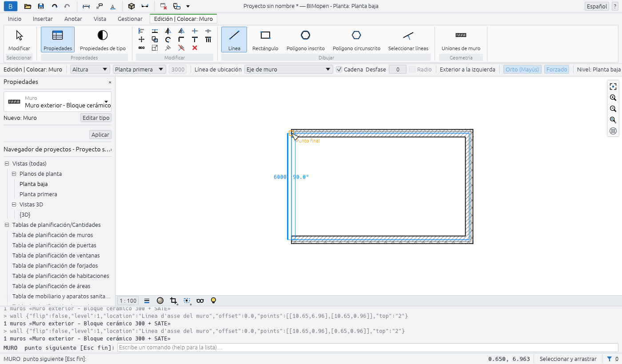Open Propiedades de tipo
This screenshot has height=364, width=622.
103,40
